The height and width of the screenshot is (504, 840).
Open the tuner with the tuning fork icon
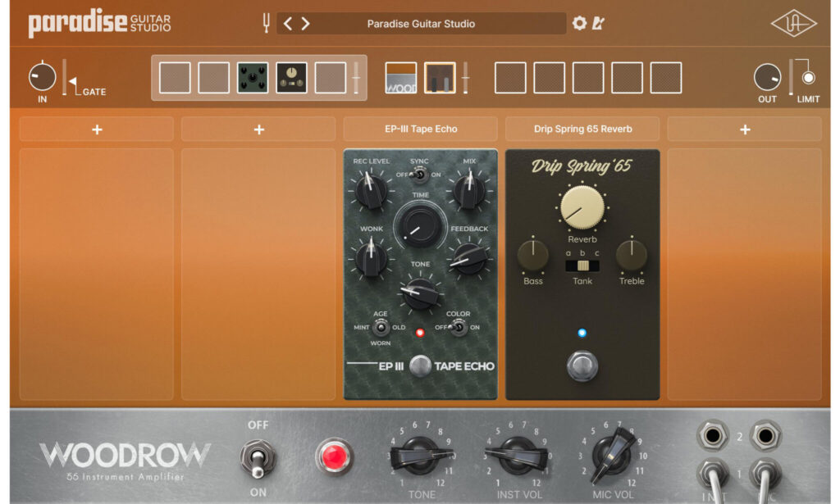[266, 23]
